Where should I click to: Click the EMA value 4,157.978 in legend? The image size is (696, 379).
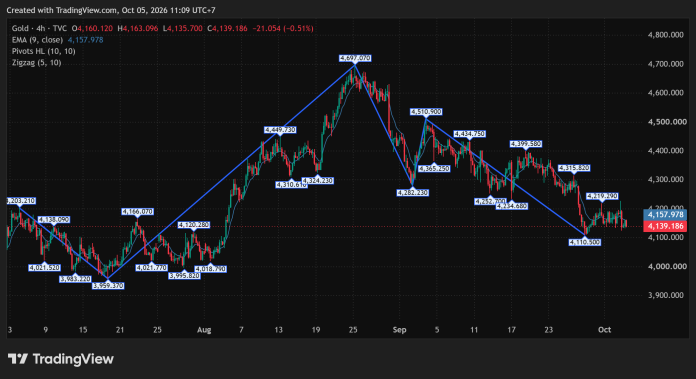85,40
